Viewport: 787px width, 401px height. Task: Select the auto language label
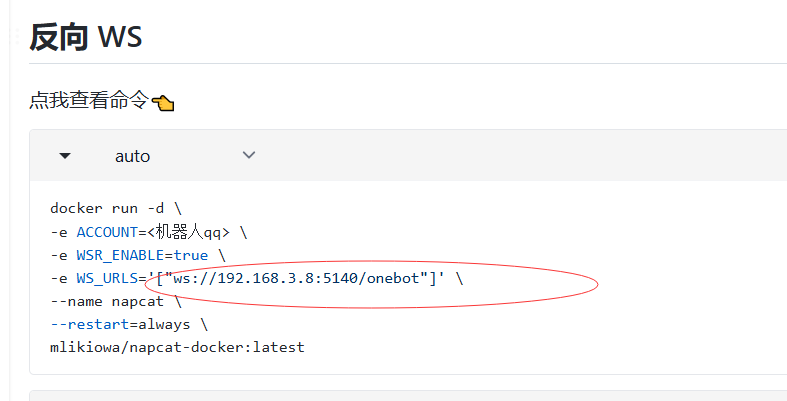tap(133, 156)
